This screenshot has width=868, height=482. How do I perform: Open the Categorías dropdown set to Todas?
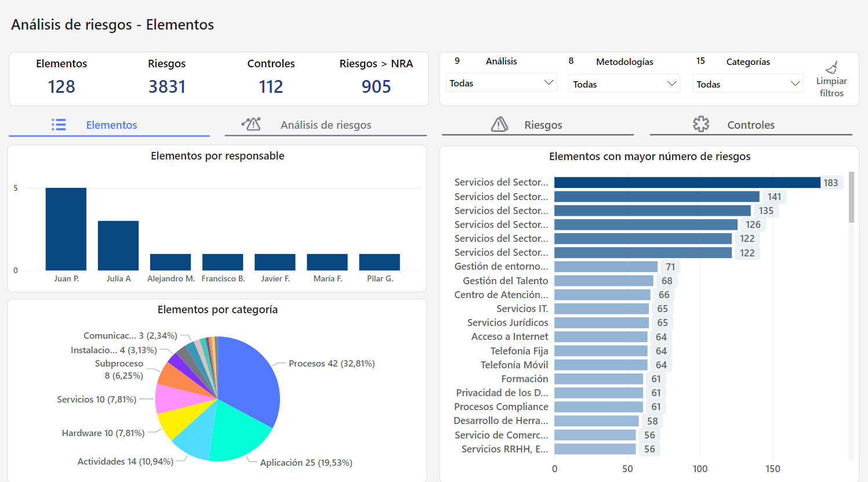(x=747, y=84)
